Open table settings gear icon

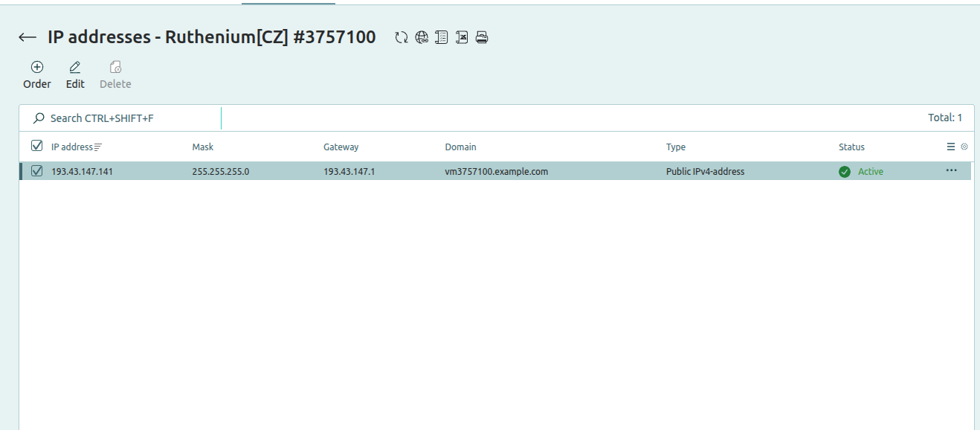[x=964, y=147]
